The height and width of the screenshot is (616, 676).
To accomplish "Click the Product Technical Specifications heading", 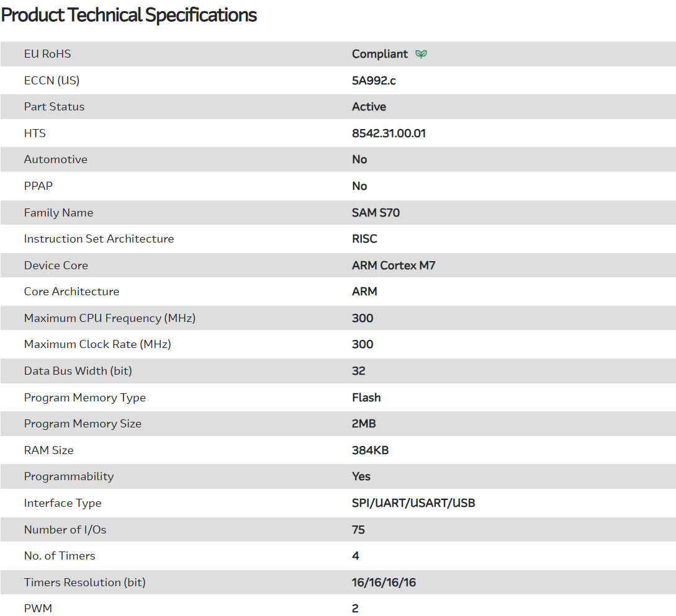I will [129, 15].
